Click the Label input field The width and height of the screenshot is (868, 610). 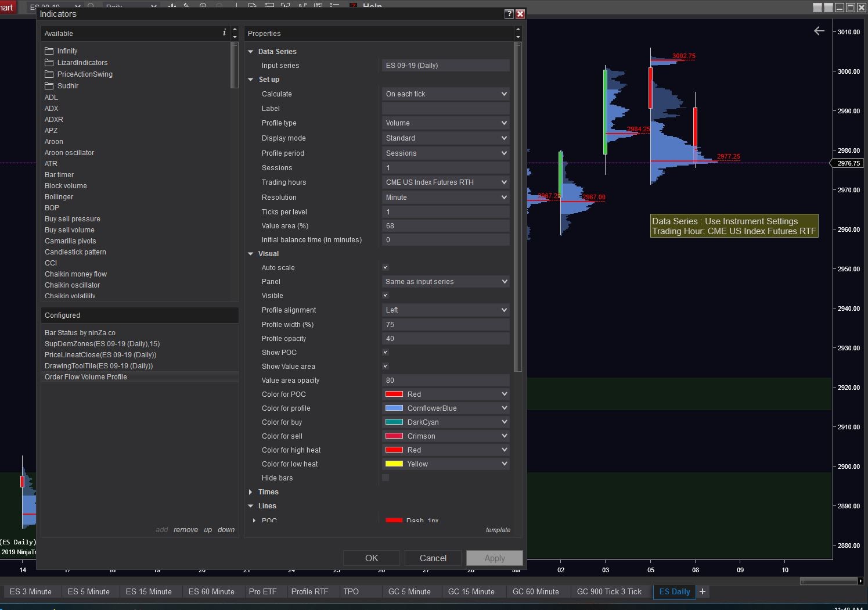(446, 109)
